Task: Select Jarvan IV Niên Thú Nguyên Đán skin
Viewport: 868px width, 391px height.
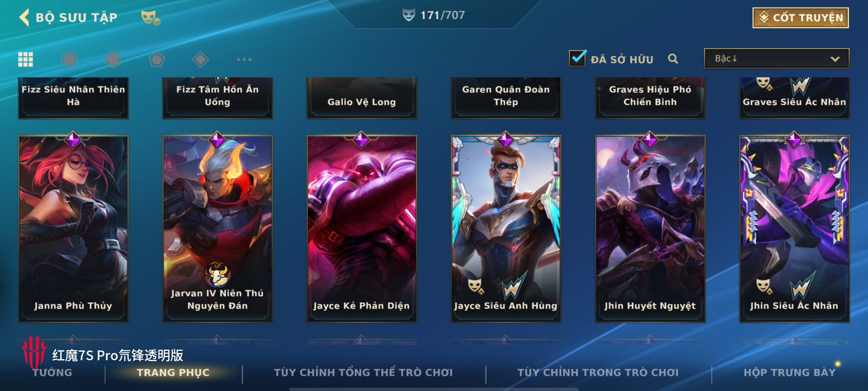Action: click(217, 228)
